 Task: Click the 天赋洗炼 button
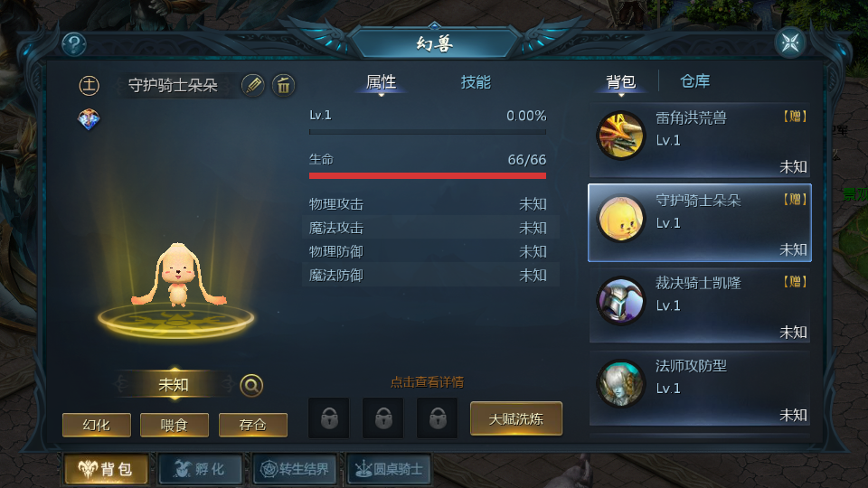coord(516,418)
